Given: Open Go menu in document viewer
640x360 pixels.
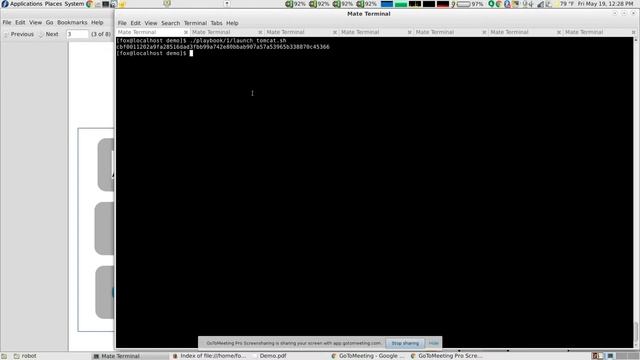Looking at the screenshot, I should coord(49,22).
